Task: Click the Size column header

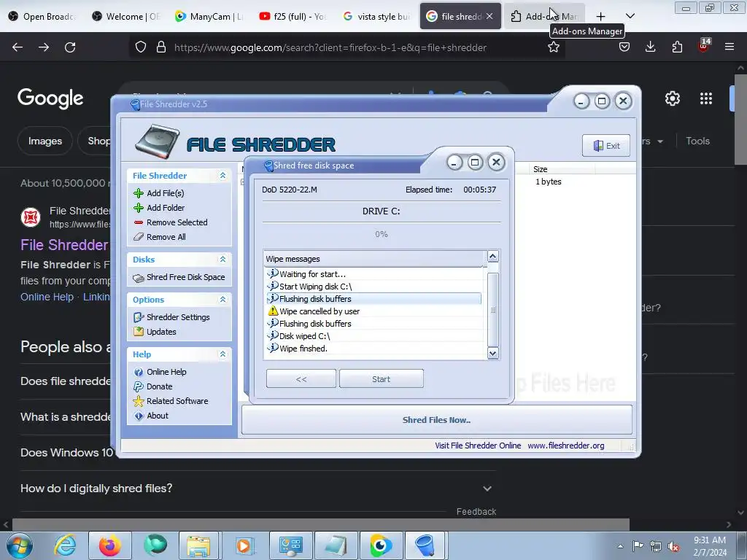Action: point(561,169)
